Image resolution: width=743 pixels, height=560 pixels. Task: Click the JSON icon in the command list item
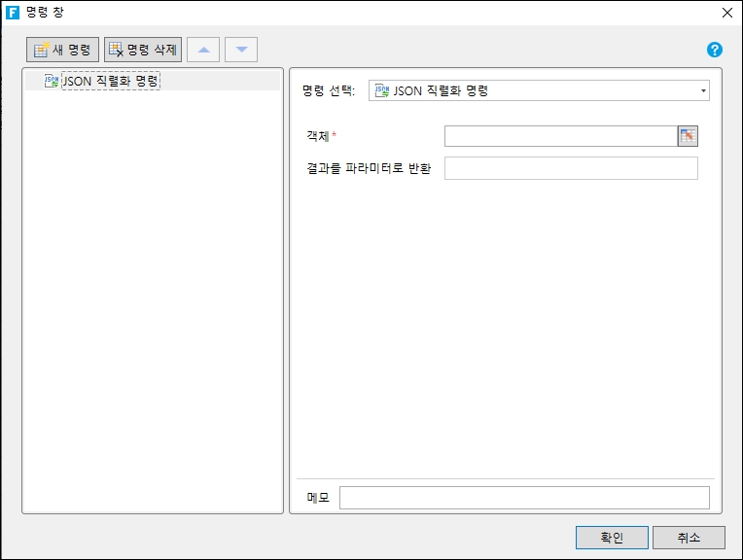tap(52, 82)
